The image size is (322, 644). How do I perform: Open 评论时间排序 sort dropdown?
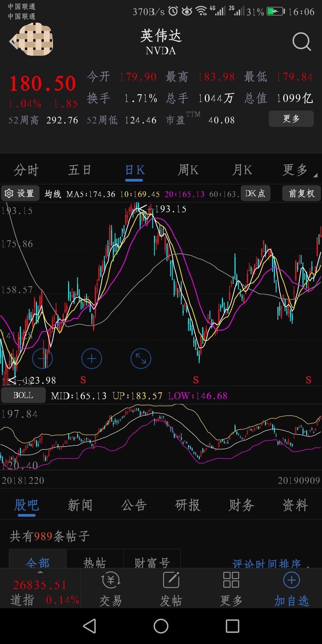click(x=270, y=563)
